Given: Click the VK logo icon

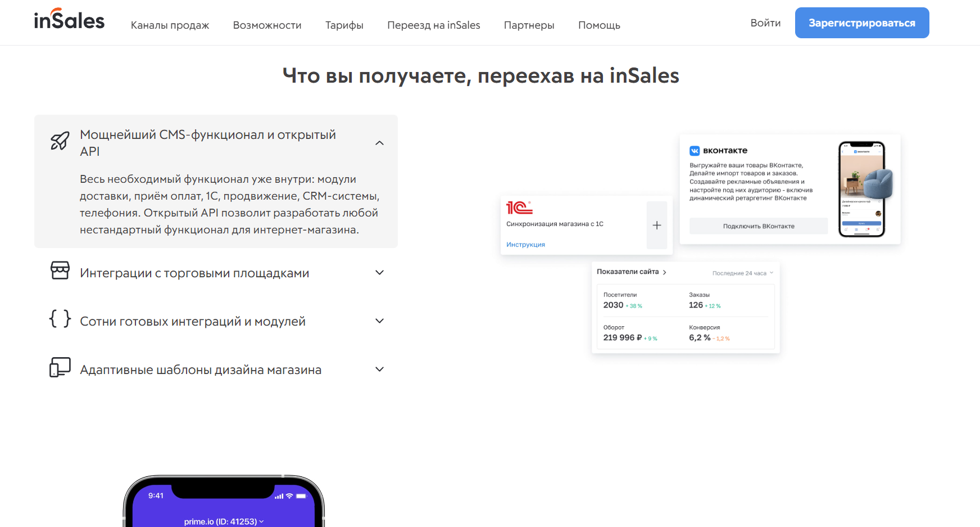Looking at the screenshot, I should click(695, 151).
